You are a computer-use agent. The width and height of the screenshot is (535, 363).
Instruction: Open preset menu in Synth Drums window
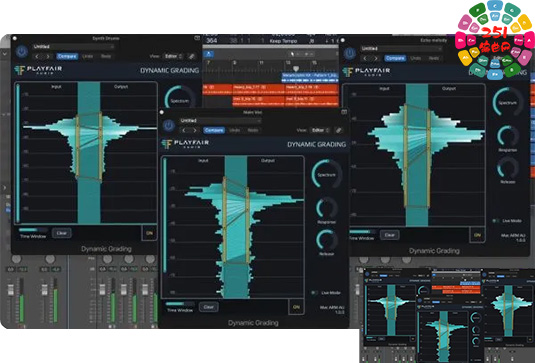(x=73, y=46)
